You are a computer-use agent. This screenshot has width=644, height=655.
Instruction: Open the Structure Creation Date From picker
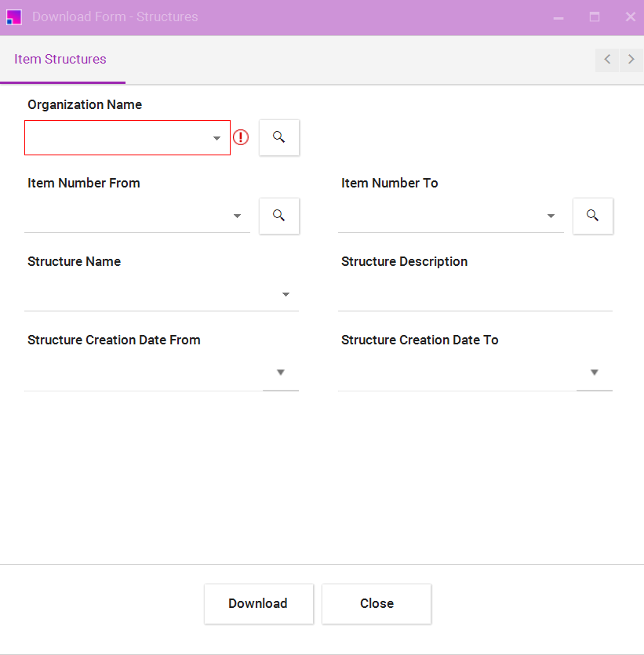click(x=280, y=373)
